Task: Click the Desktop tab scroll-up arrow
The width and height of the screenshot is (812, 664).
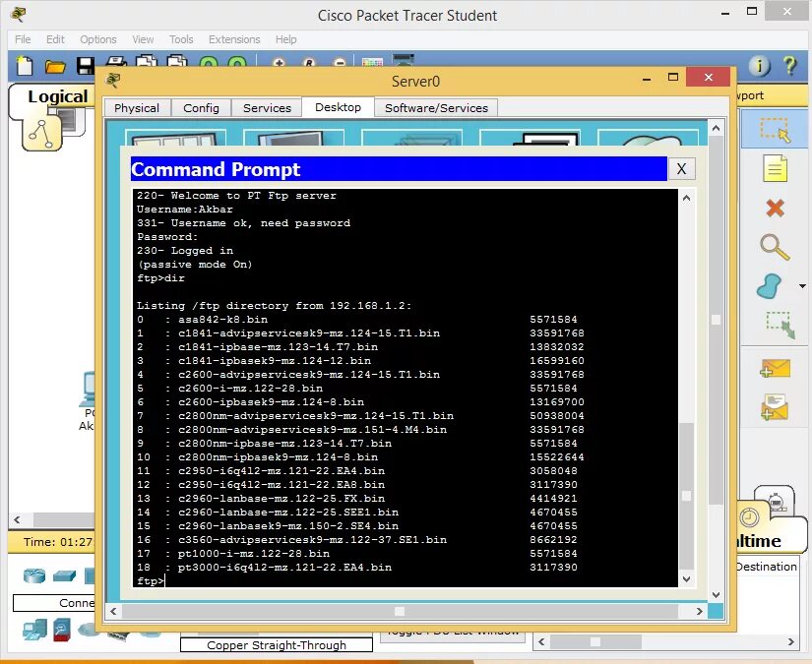Action: pos(716,128)
